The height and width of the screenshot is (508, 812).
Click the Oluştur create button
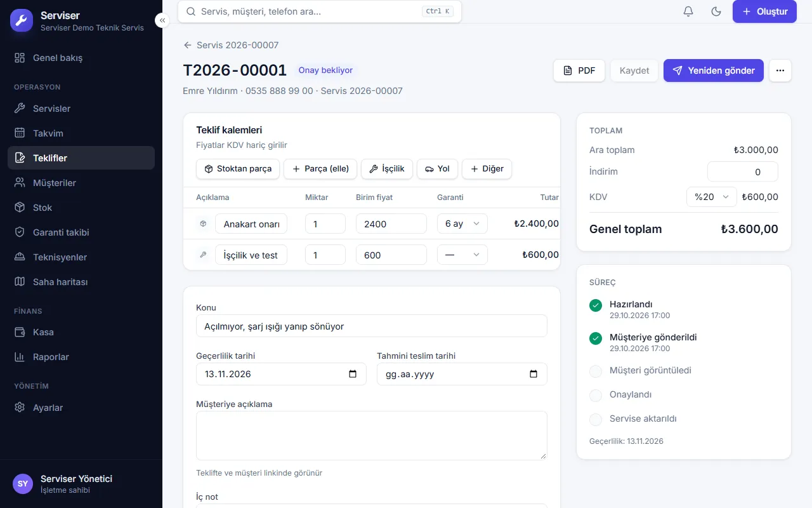click(764, 11)
